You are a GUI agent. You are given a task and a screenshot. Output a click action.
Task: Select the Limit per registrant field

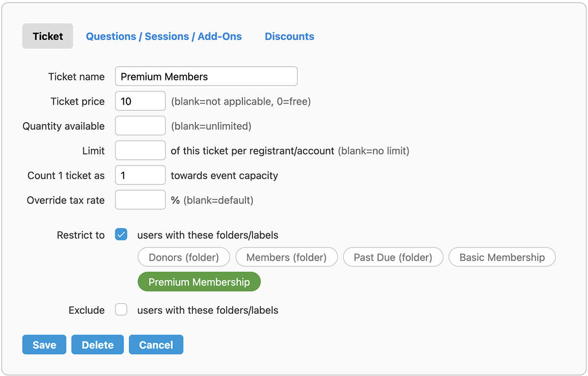(140, 150)
